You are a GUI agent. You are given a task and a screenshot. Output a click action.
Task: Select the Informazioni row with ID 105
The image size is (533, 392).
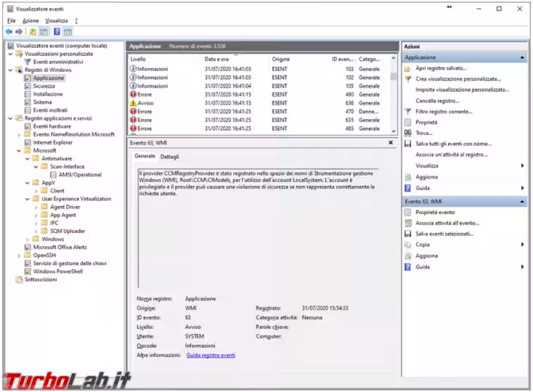pos(259,86)
